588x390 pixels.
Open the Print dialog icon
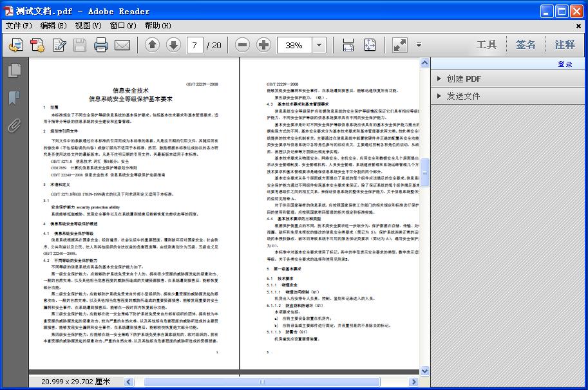[100, 45]
